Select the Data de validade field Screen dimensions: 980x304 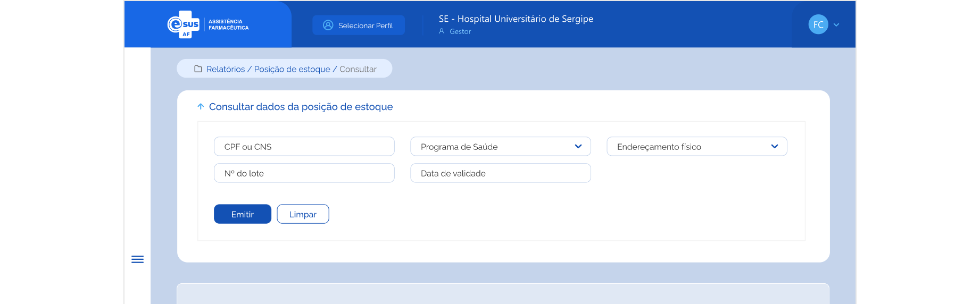(500, 173)
